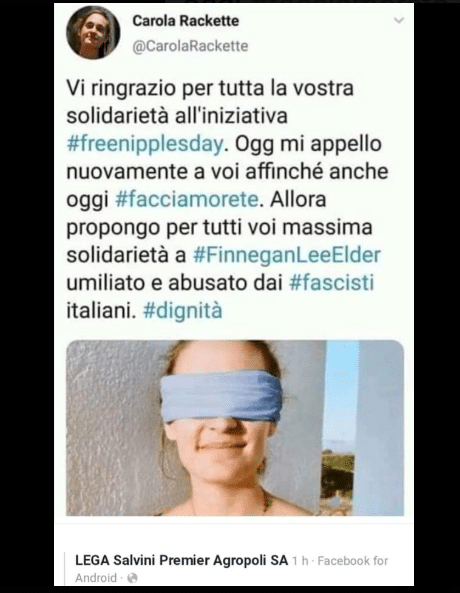Click the 'Facebook for' source label

[x=353, y=560]
